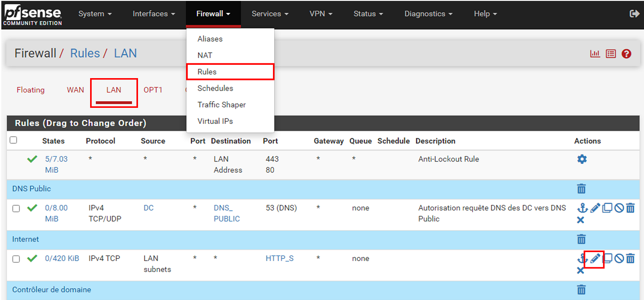Switch to the WAN tab

tap(75, 90)
